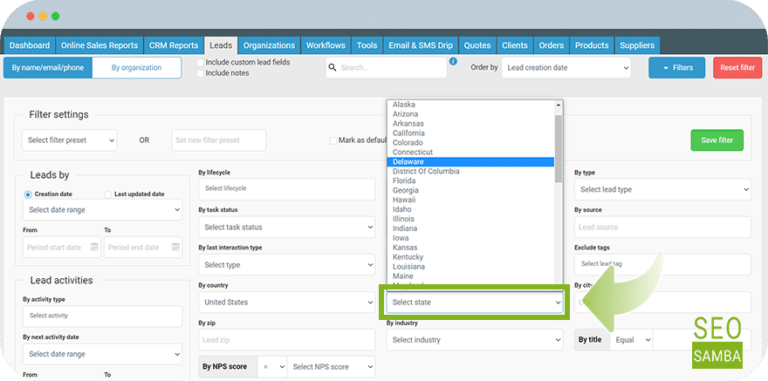Open CRM Reports tab

(174, 46)
